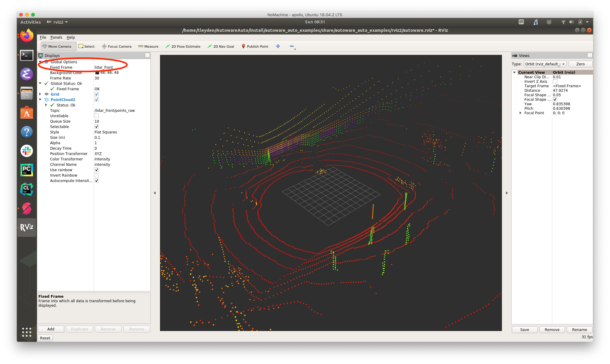610x364 pixels.
Task: Float the Displays panel using its corner button
Action: tap(147, 55)
